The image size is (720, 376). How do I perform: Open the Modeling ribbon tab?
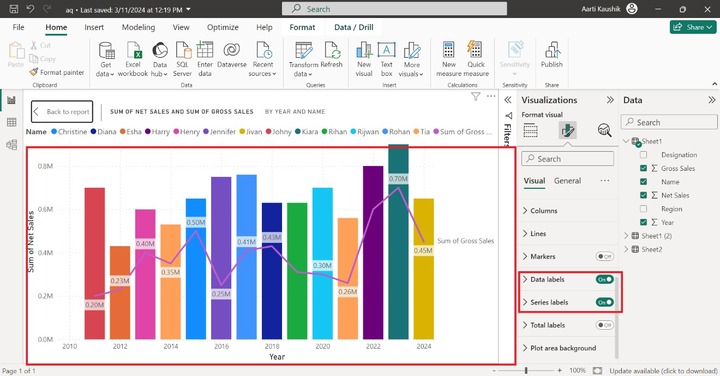click(138, 28)
